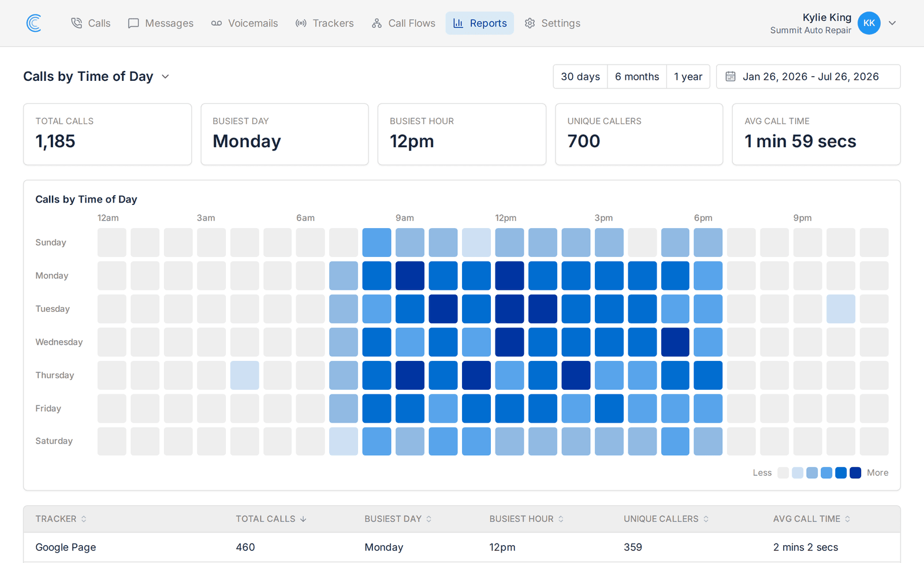Click the Busiest Hour 12pm card
The image size is (924, 563).
click(x=461, y=135)
